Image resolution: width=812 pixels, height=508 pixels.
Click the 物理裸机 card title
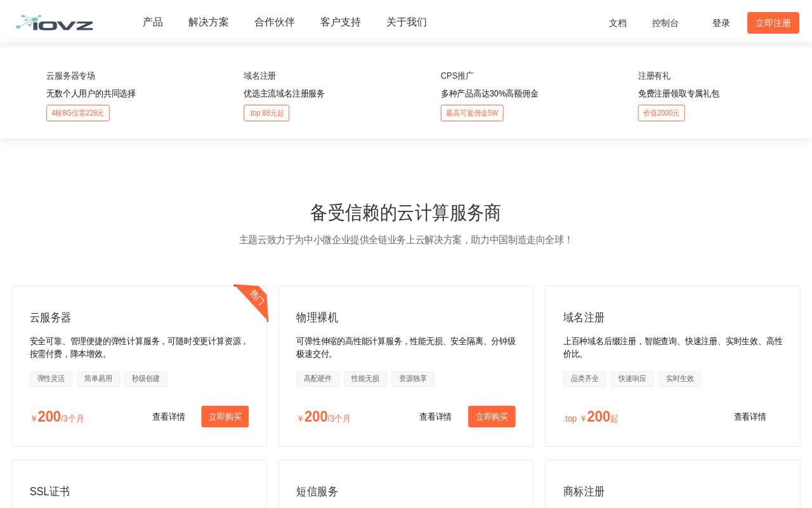click(x=317, y=317)
